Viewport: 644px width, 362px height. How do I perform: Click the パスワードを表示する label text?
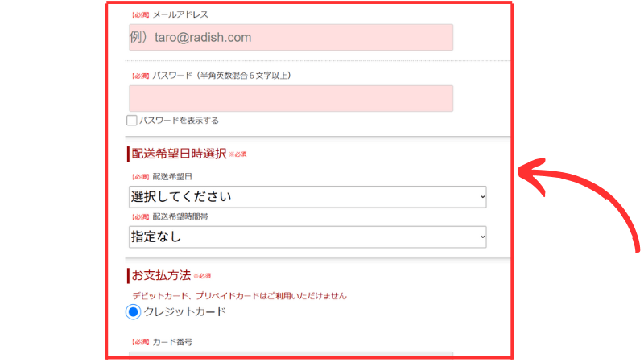click(x=179, y=121)
